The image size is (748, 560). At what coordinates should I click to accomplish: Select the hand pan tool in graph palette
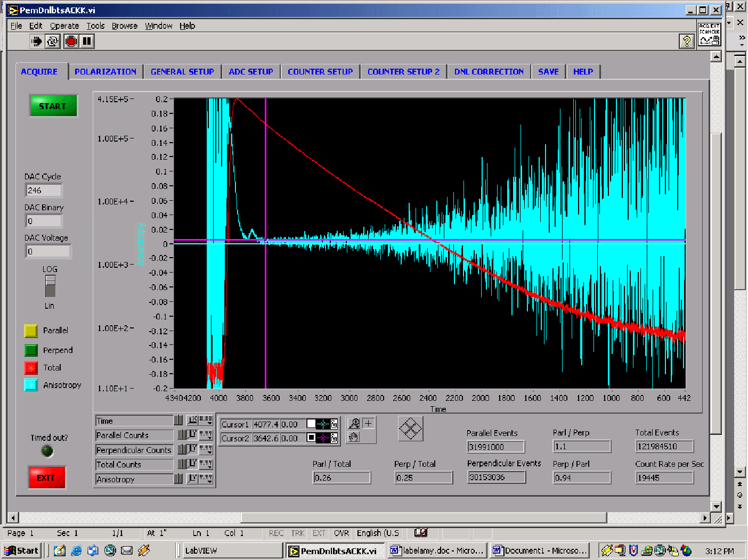[354, 437]
